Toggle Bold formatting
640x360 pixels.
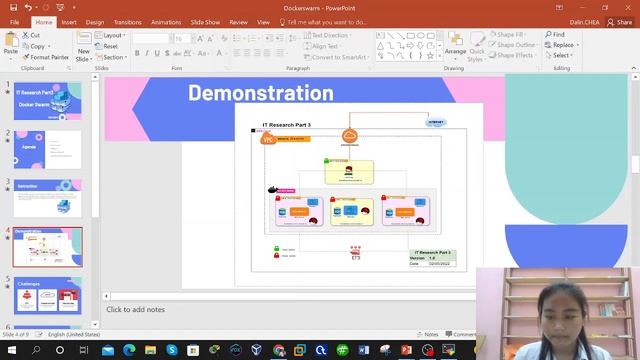tap(137, 53)
